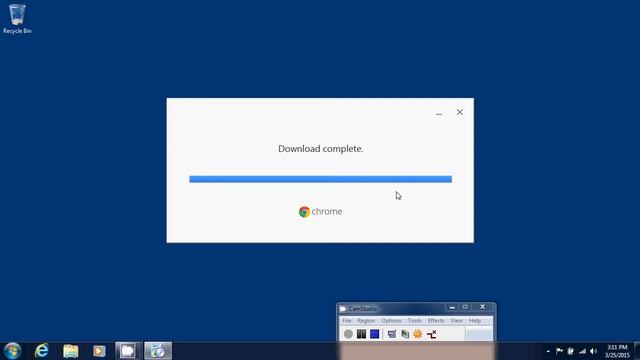The image size is (640, 360).
Task: Click the taskbar clock showing 3:11 PM
Action: point(617,351)
